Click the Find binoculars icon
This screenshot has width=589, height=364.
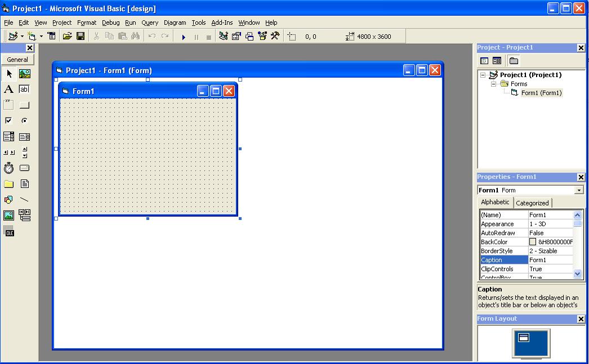point(135,36)
